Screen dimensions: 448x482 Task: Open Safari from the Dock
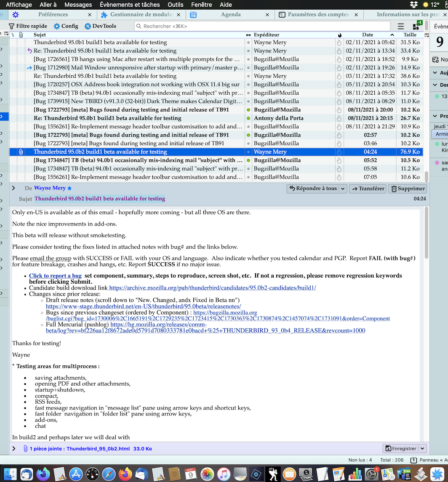(109, 474)
